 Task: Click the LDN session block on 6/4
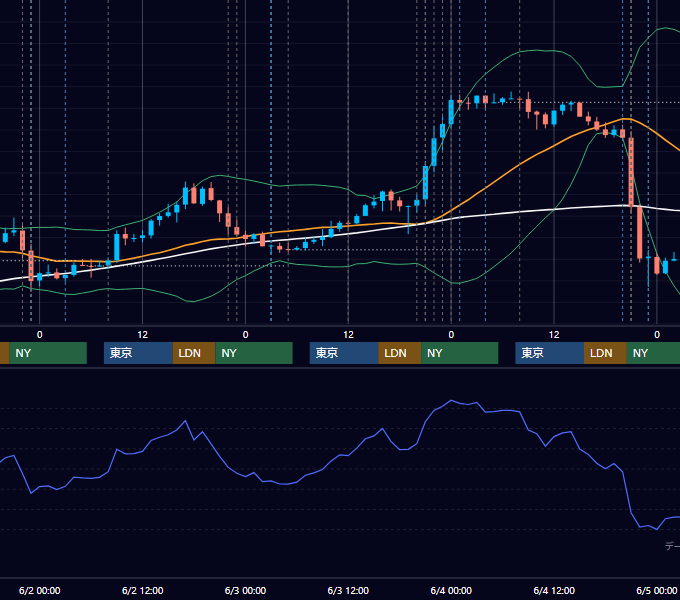[605, 353]
